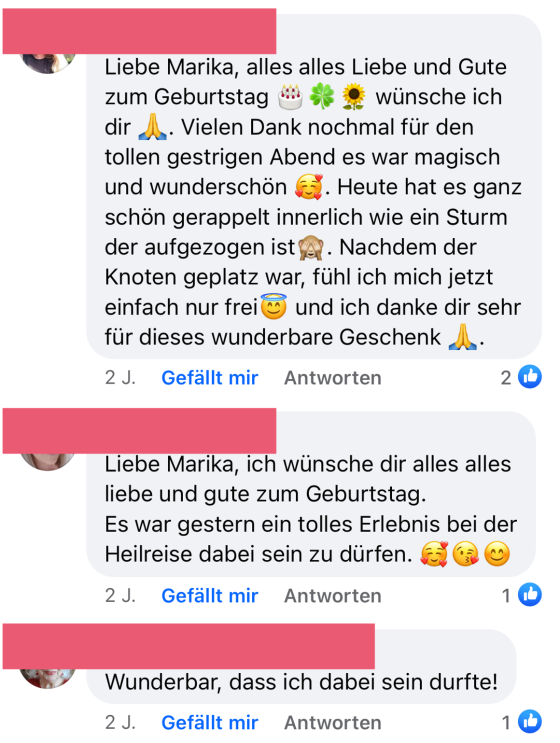Image resolution: width=560 pixels, height=743 pixels.
Task: Click the 2 J. timestamp of first comment
Action: click(x=120, y=378)
